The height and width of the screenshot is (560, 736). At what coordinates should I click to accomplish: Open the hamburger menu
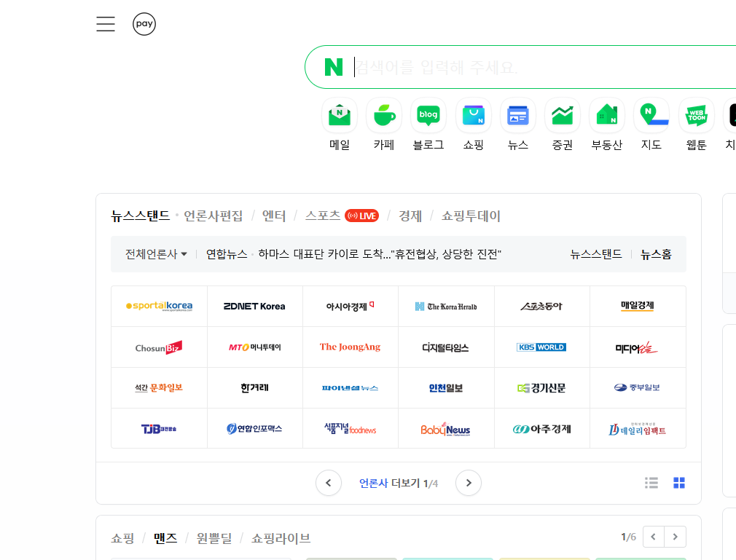pos(106,24)
